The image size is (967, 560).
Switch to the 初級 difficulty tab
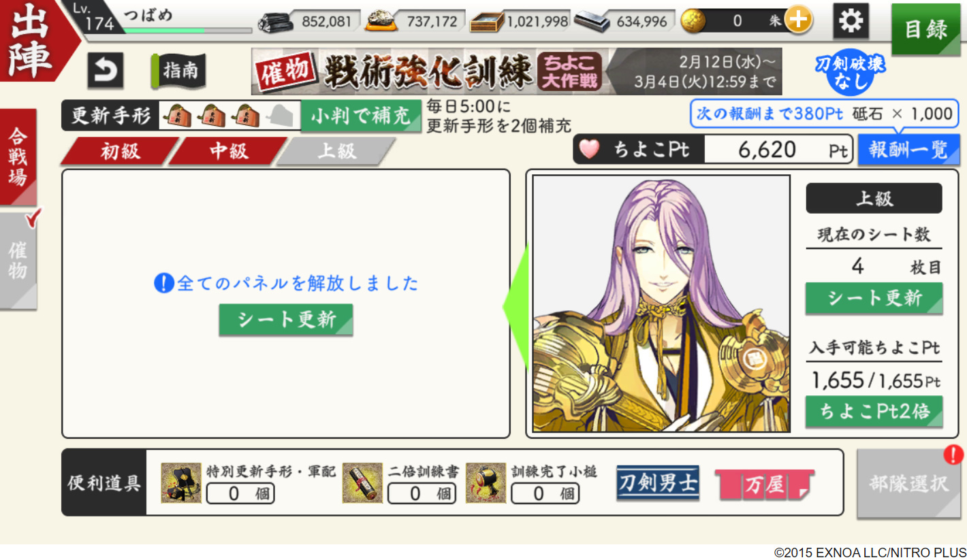coord(120,151)
